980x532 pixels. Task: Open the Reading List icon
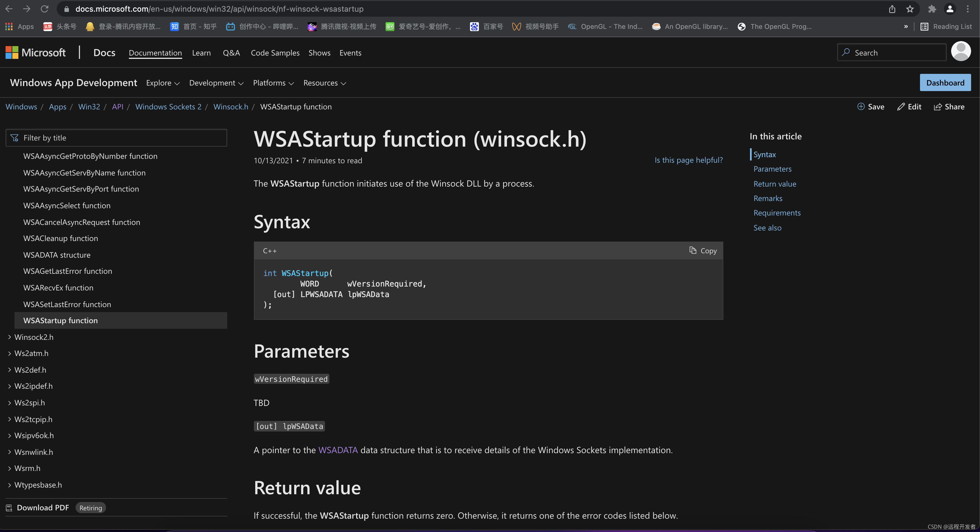(924, 27)
